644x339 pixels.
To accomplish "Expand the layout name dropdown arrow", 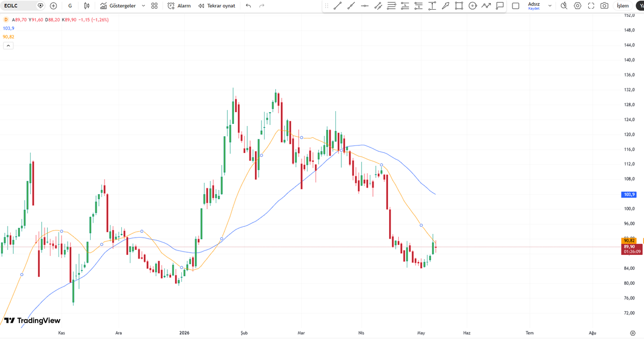I will (x=550, y=6).
